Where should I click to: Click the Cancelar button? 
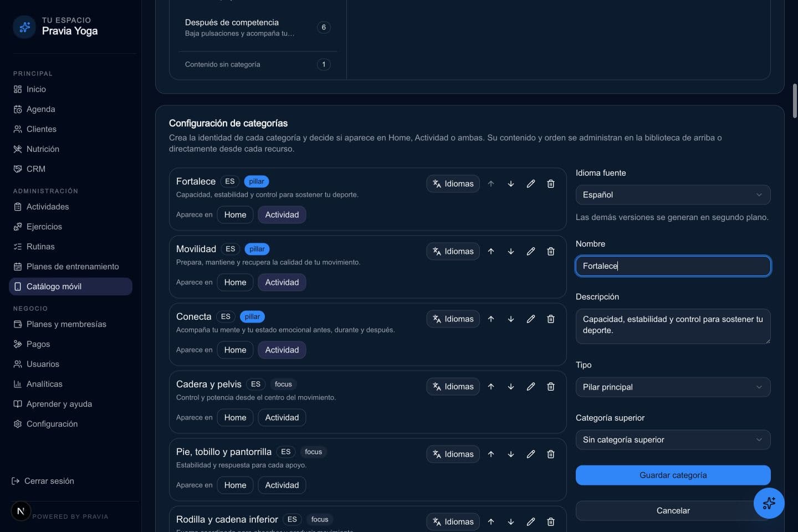coord(673,510)
